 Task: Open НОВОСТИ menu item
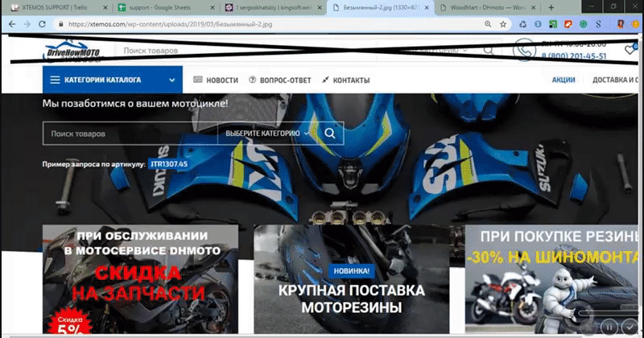(x=216, y=80)
